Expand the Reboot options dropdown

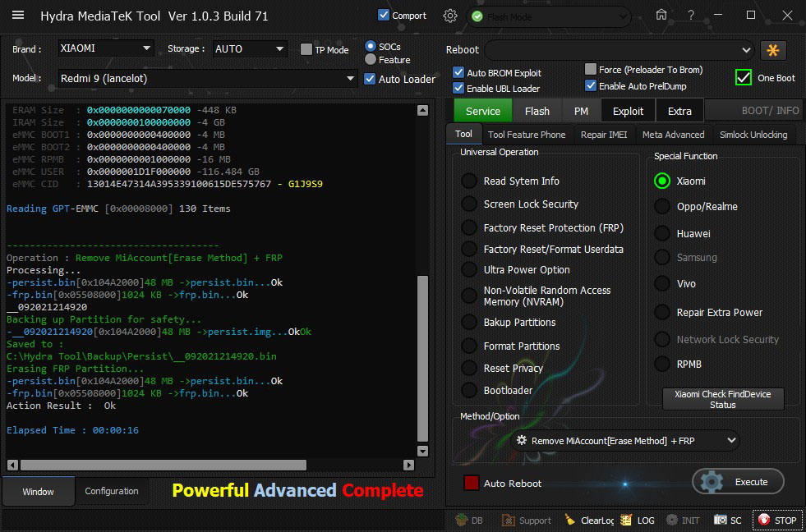pyautogui.click(x=619, y=50)
